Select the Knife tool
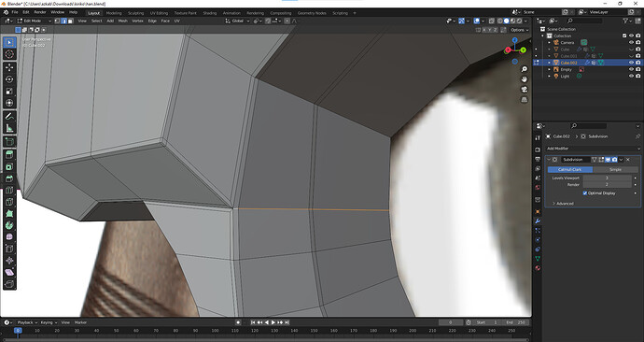Image resolution: width=644 pixels, height=342 pixels. pyautogui.click(x=9, y=202)
